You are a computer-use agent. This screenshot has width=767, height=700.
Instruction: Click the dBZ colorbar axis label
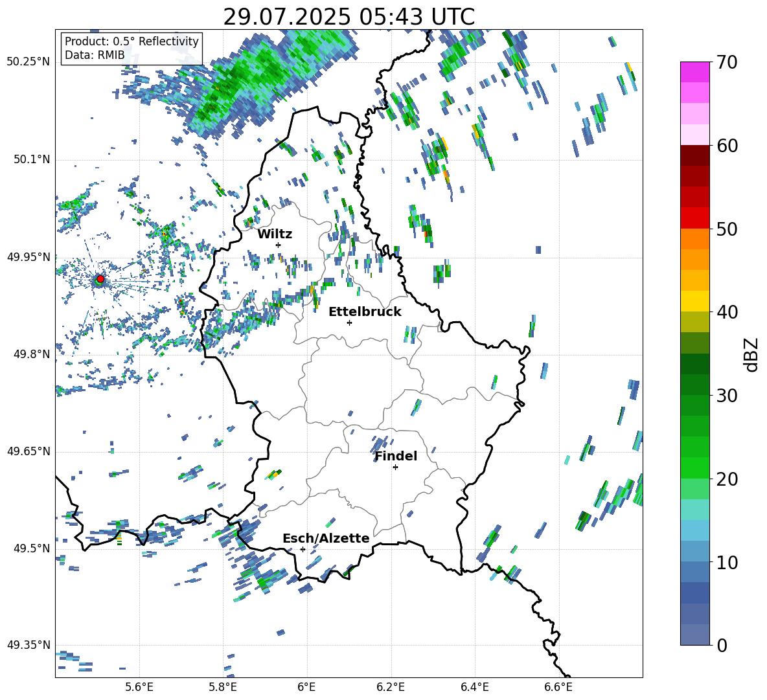click(x=752, y=354)
